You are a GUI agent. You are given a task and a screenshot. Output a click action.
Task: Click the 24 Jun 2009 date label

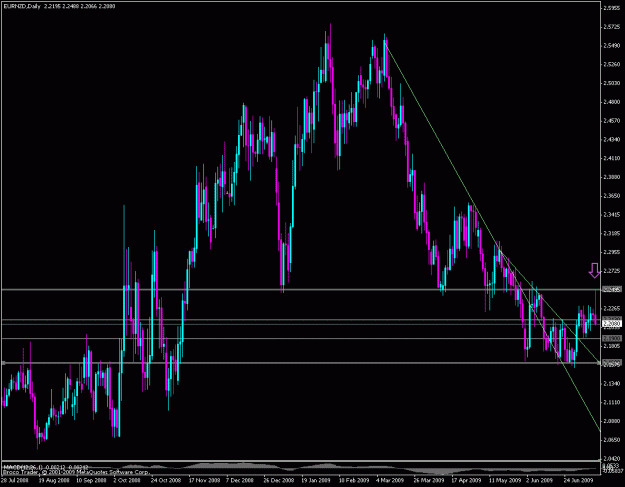coord(579,481)
